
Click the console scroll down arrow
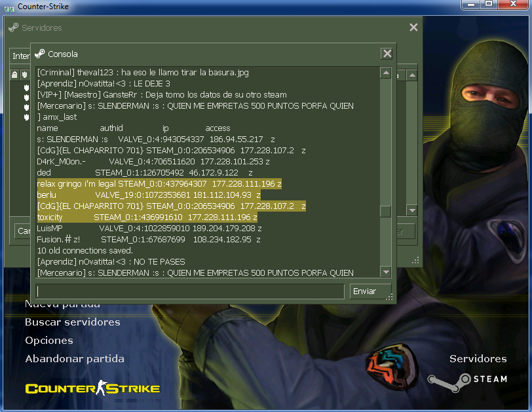pos(385,272)
